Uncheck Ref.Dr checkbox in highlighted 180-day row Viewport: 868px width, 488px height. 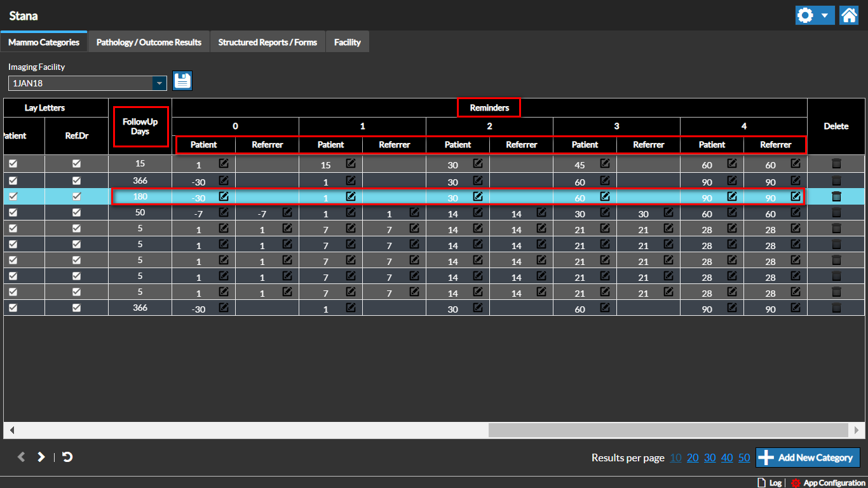[x=76, y=196]
